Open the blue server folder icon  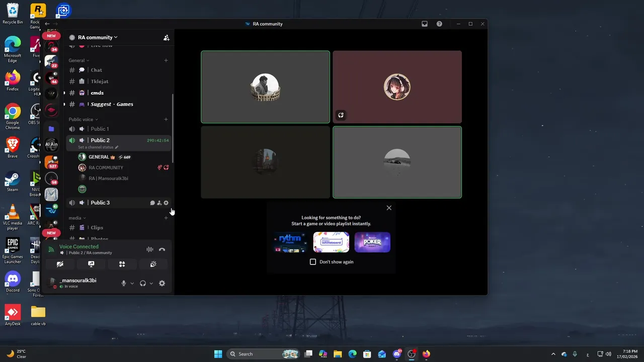pyautogui.click(x=51, y=129)
